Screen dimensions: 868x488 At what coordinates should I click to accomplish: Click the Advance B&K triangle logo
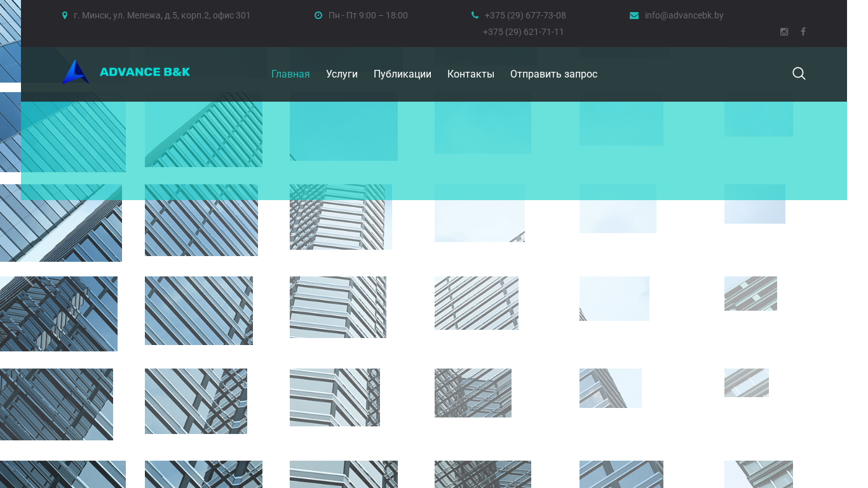[75, 72]
